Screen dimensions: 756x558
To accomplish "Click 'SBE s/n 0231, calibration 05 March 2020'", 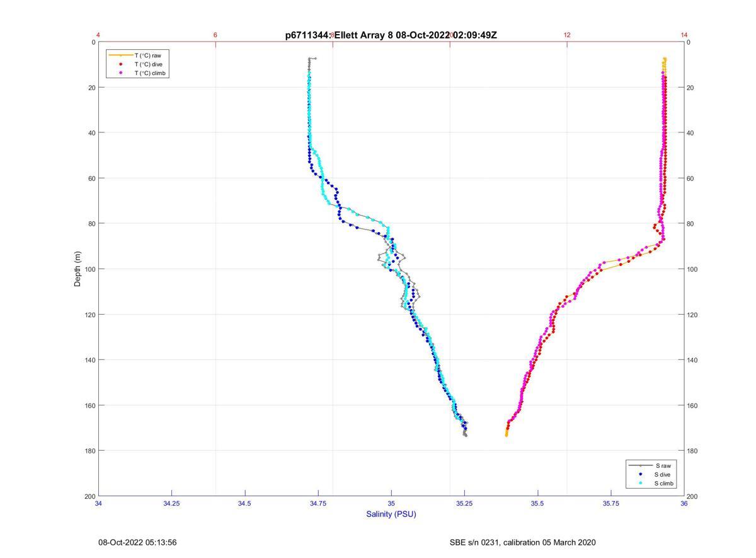I will click(522, 542).
